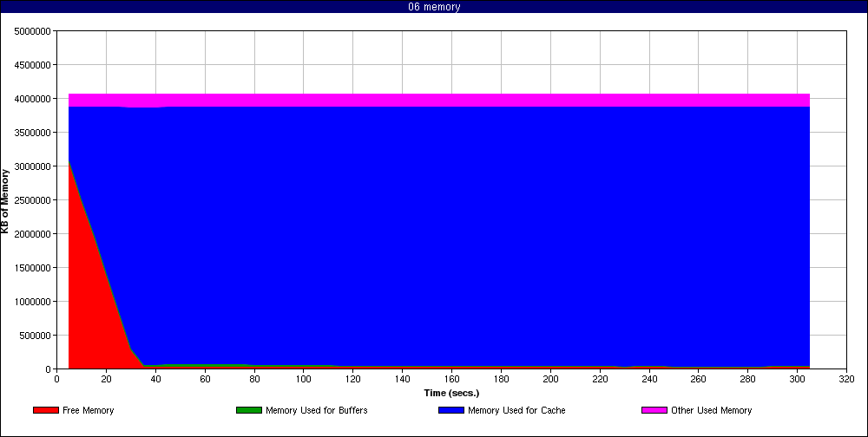Screen dimensions: 868x437
Task: Select the "Other Used Memory" legend text
Action: 711,410
